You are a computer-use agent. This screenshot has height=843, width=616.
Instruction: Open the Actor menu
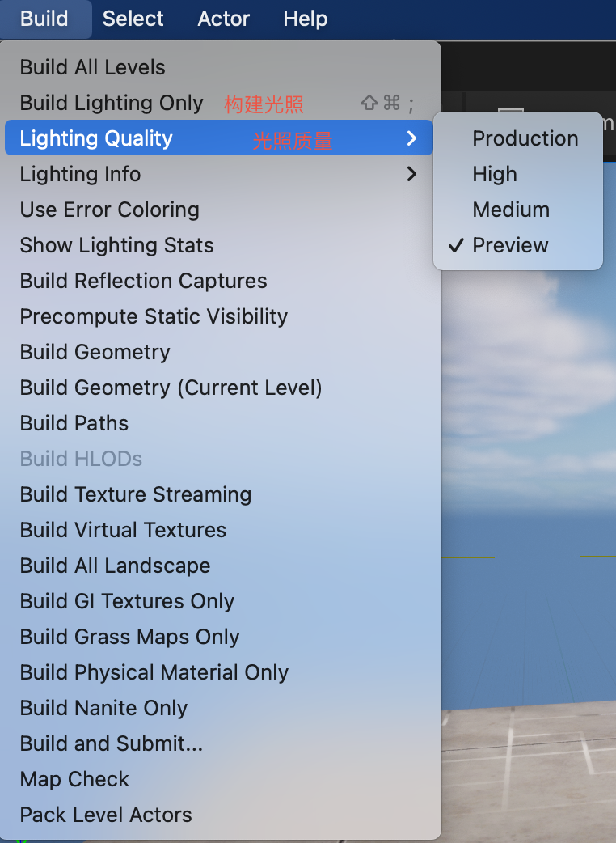pos(223,19)
